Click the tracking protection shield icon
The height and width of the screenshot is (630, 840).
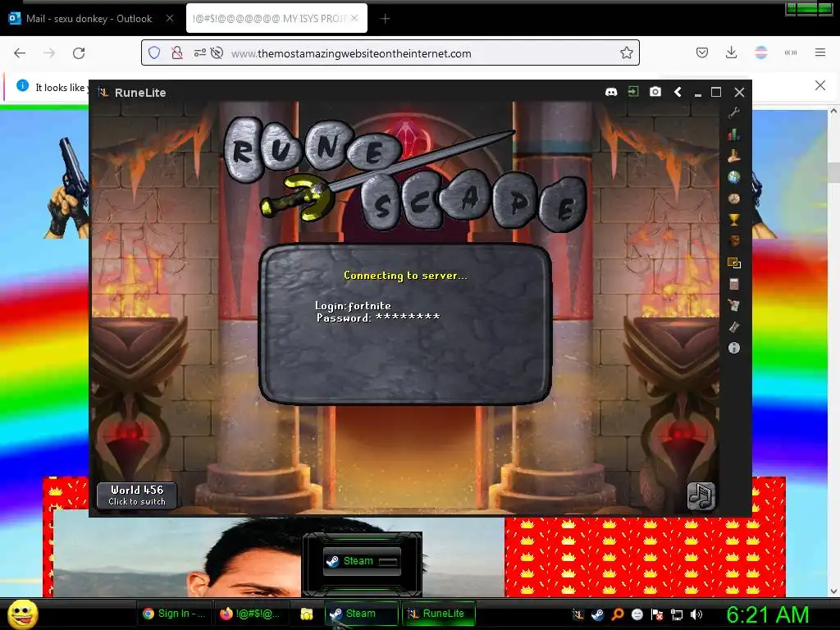(x=154, y=53)
